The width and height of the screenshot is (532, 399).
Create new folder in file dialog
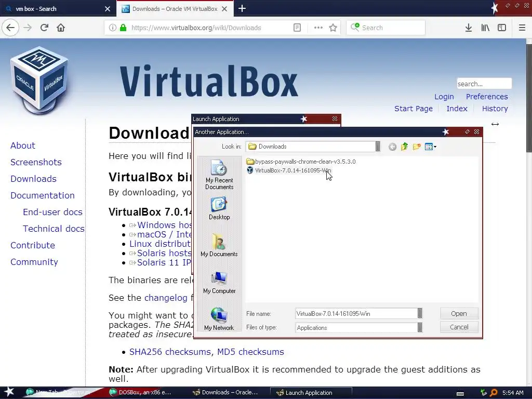pyautogui.click(x=417, y=147)
